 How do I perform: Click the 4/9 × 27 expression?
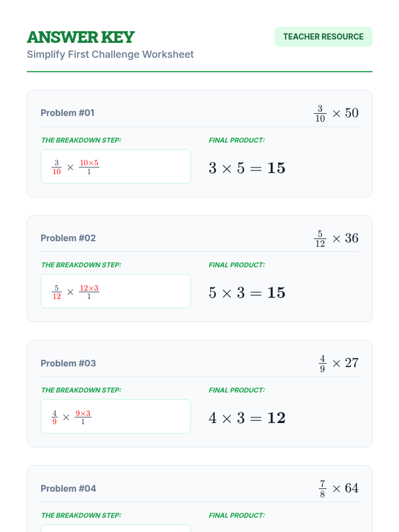click(x=338, y=363)
